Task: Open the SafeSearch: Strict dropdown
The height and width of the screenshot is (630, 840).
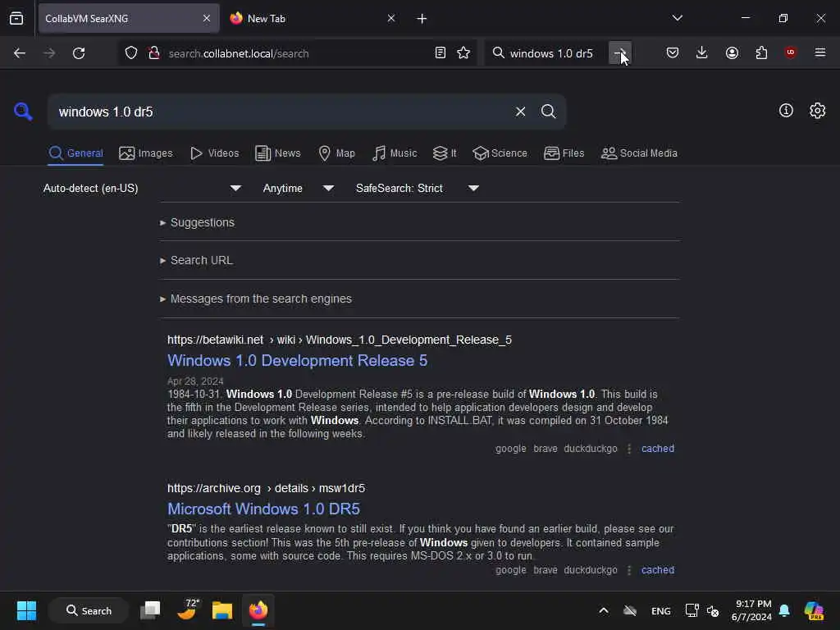Action: pyautogui.click(x=417, y=188)
